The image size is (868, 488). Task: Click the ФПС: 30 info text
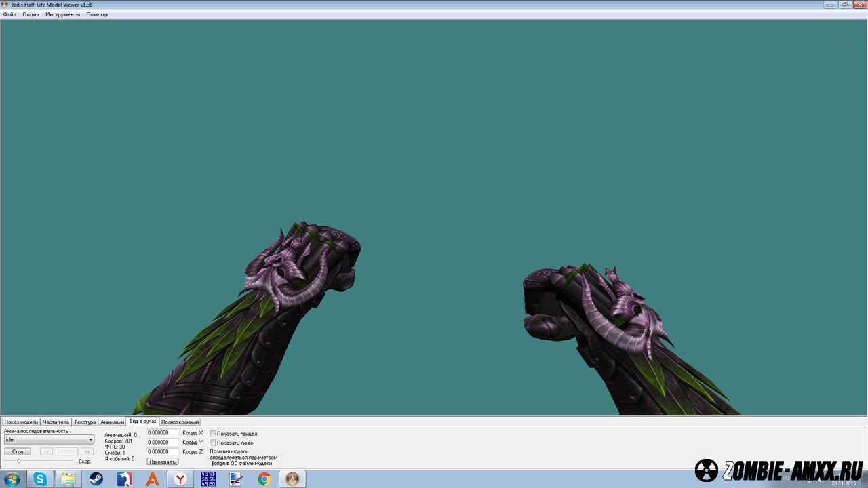[115, 447]
